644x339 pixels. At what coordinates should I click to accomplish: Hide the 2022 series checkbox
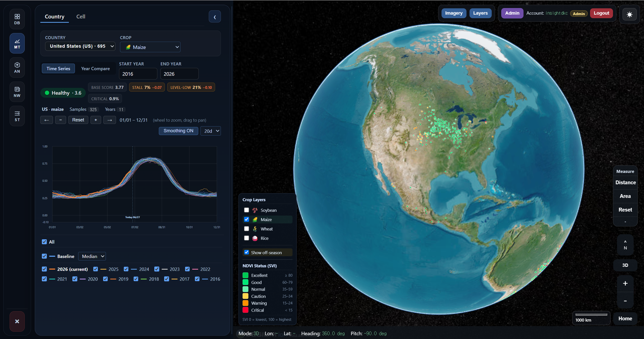coord(187,269)
